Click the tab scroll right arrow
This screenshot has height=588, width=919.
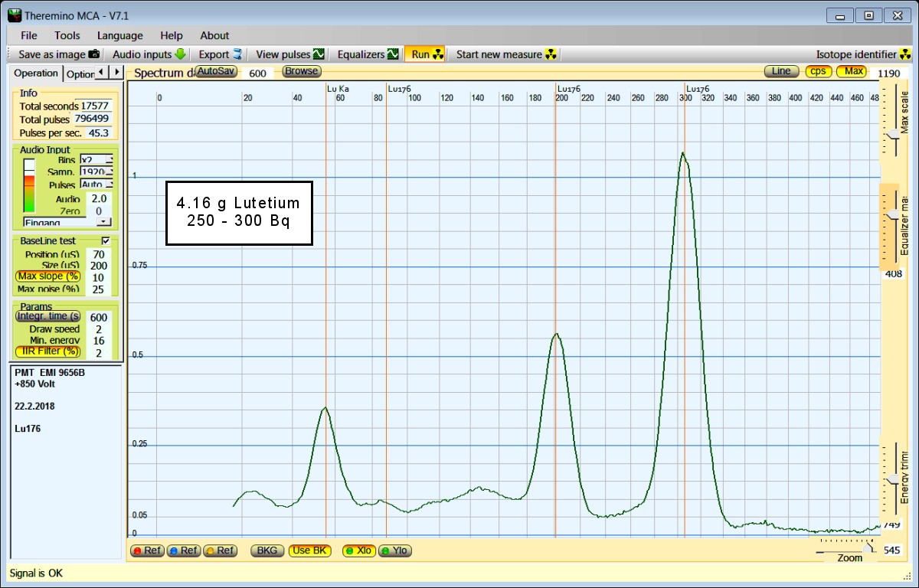pyautogui.click(x=116, y=72)
